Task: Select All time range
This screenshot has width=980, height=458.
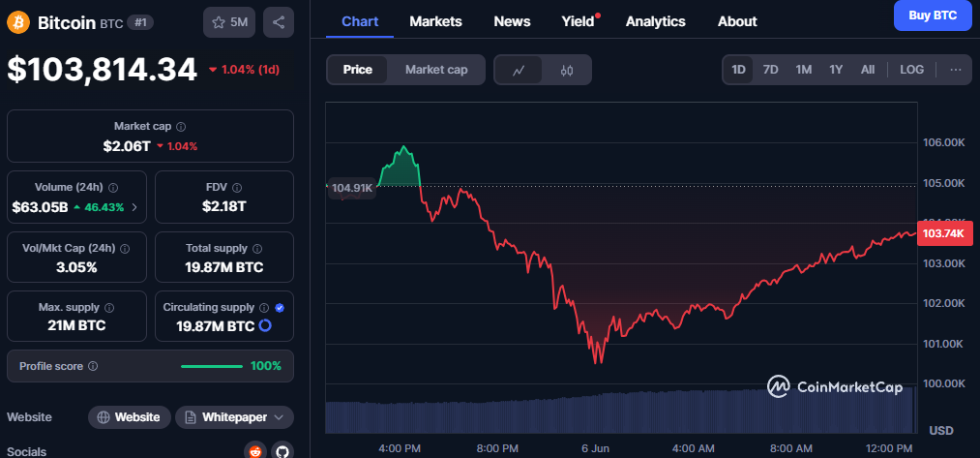Action: tap(868, 70)
